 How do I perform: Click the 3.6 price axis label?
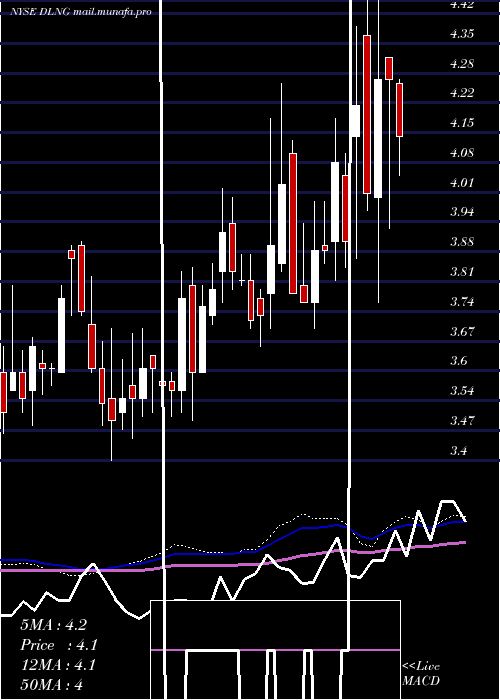459,361
